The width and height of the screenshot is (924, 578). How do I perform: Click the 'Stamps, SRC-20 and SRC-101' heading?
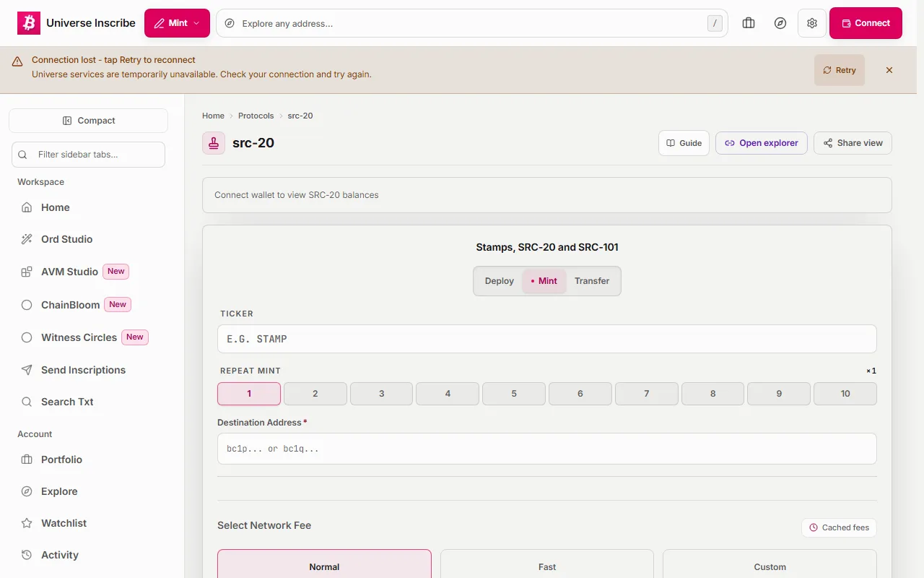click(547, 247)
